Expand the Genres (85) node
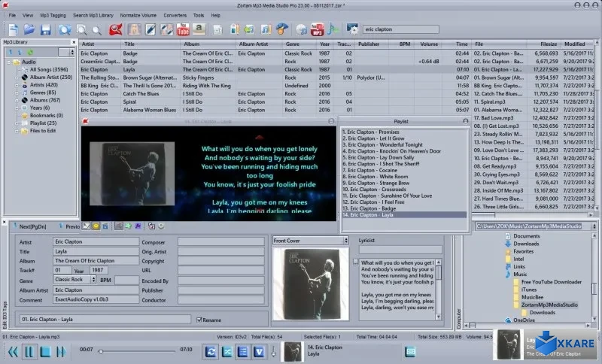602x364 pixels. tap(17, 93)
